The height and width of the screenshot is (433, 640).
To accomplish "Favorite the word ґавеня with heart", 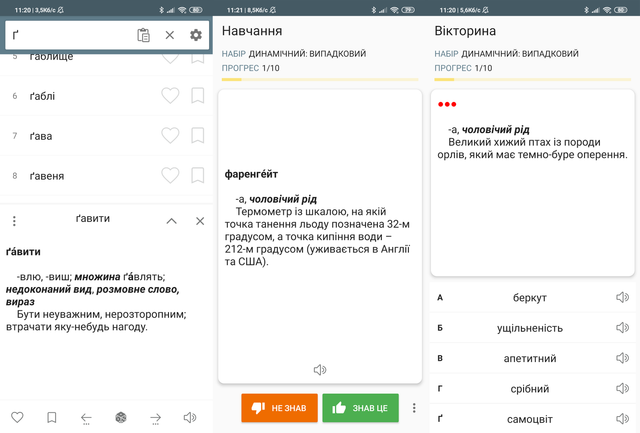I will (x=170, y=176).
